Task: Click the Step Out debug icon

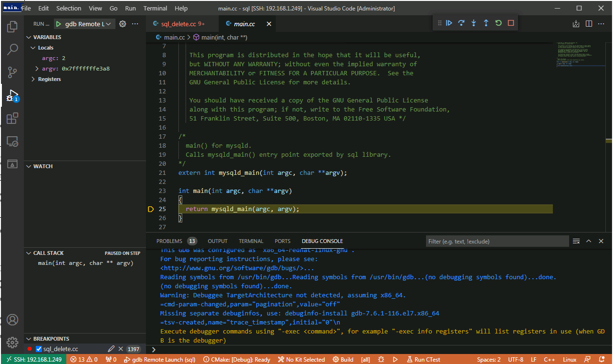Action: [486, 23]
